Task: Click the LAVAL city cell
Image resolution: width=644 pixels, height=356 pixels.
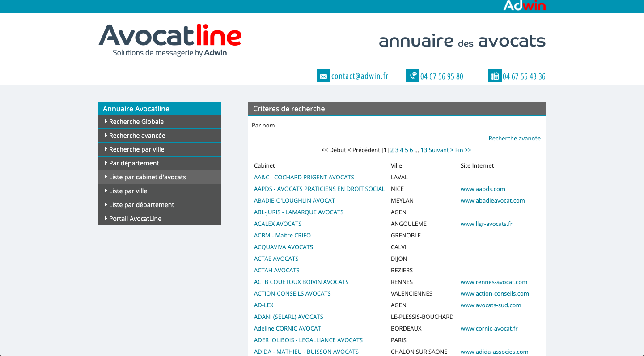Action: tap(399, 178)
